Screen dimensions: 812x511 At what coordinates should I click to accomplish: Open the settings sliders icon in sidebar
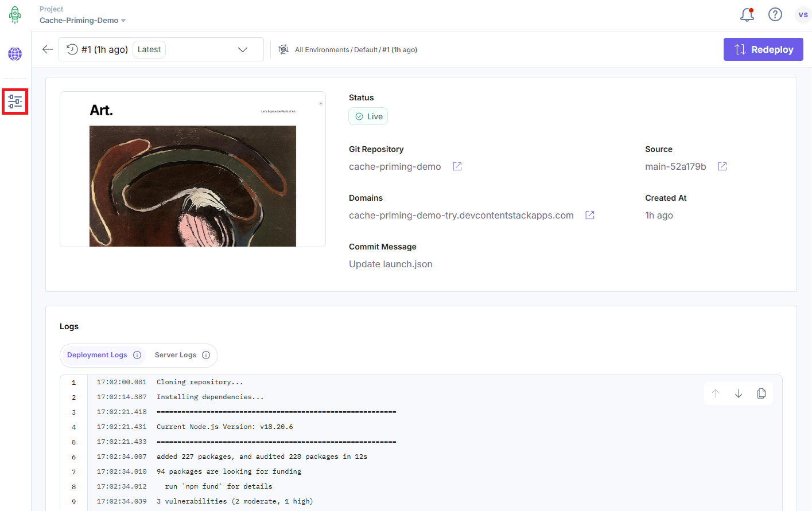[x=15, y=102]
